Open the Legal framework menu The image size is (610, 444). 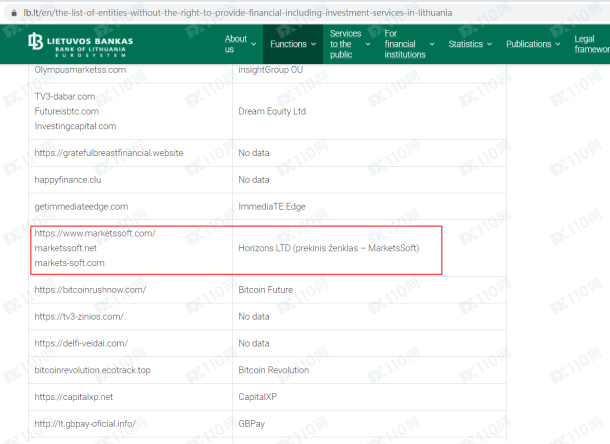click(x=592, y=44)
